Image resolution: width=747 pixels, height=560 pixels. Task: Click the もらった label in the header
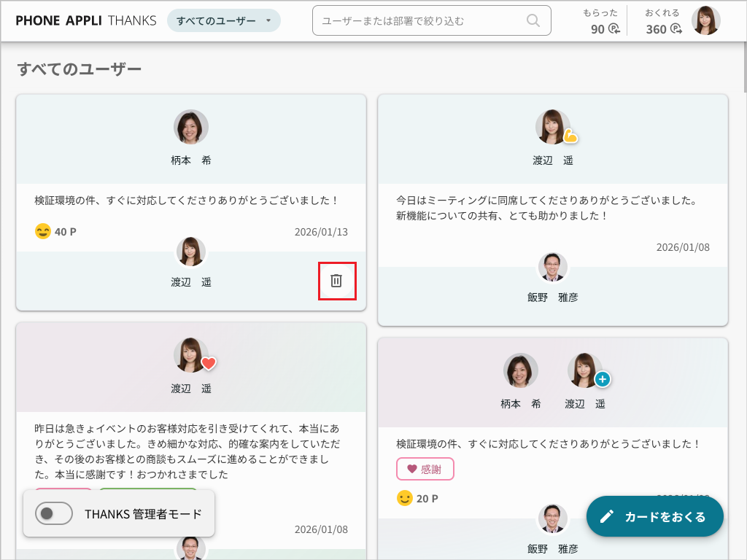600,13
